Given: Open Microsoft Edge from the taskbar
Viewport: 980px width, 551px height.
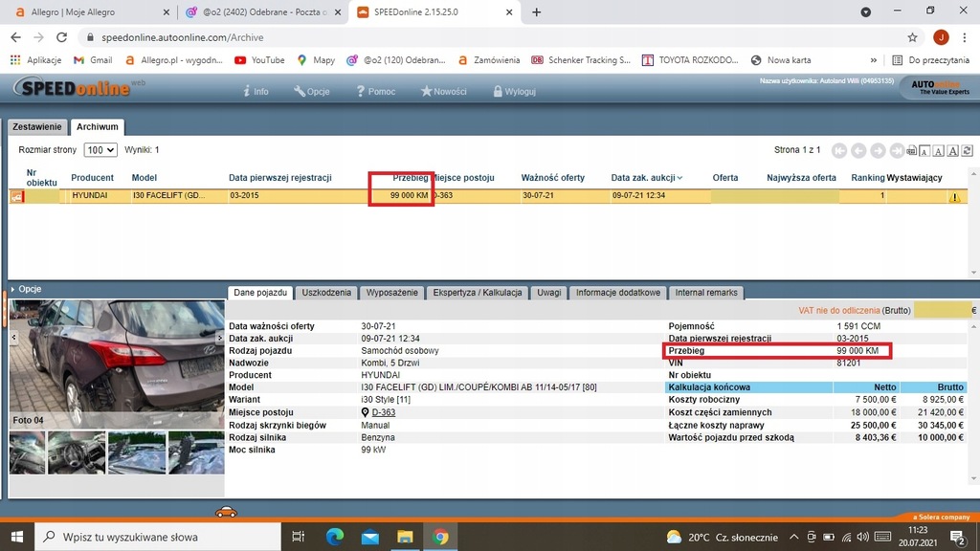Looking at the screenshot, I should click(x=334, y=537).
